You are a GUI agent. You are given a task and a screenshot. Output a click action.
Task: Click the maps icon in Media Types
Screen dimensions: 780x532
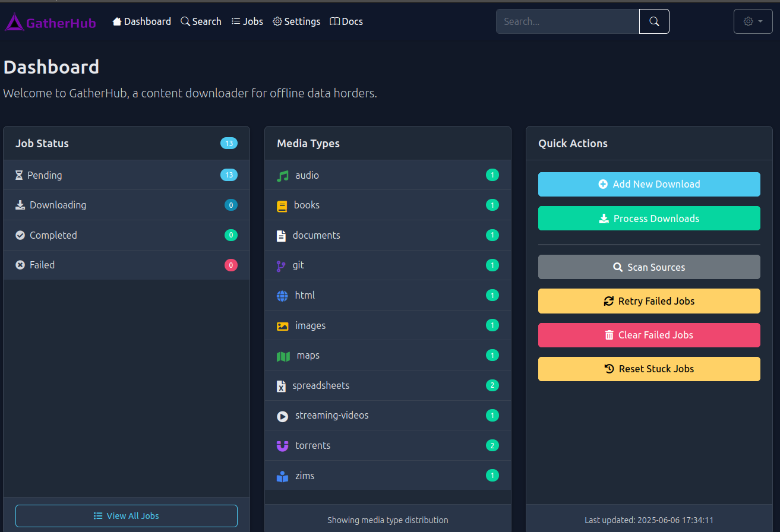coord(283,355)
